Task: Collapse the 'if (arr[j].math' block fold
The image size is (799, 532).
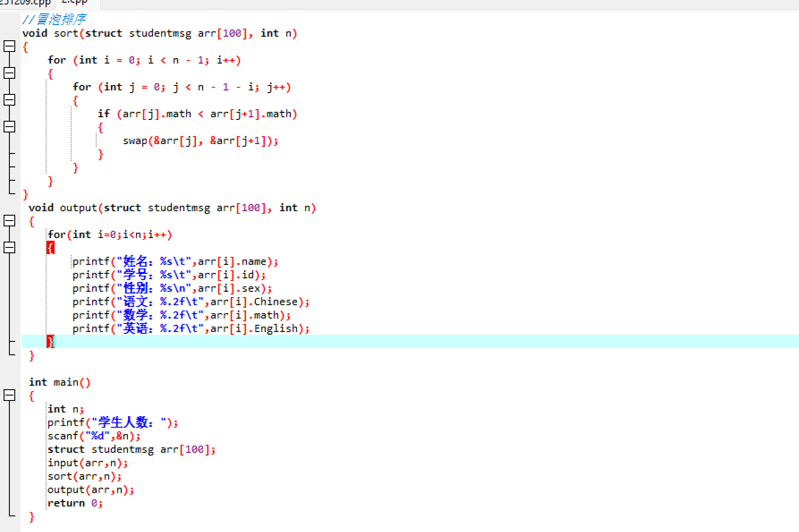Action: tap(9, 127)
